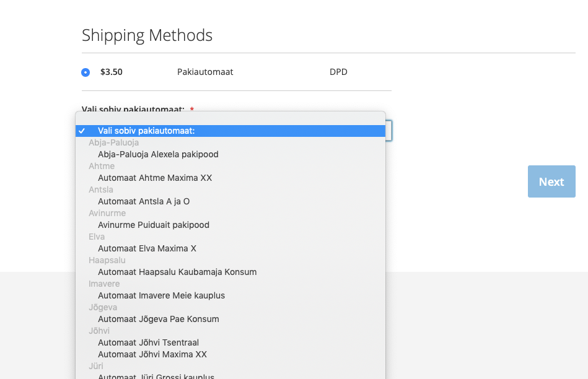Select Avinurme Puiduait pakipood option
Screen dimensions: 588x379
point(230,225)
